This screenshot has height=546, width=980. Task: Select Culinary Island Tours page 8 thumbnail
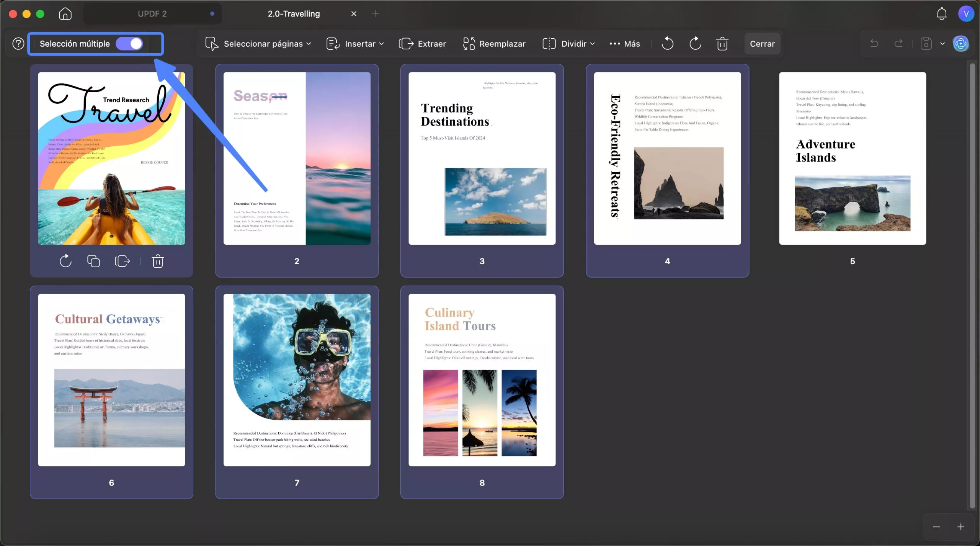tap(482, 380)
